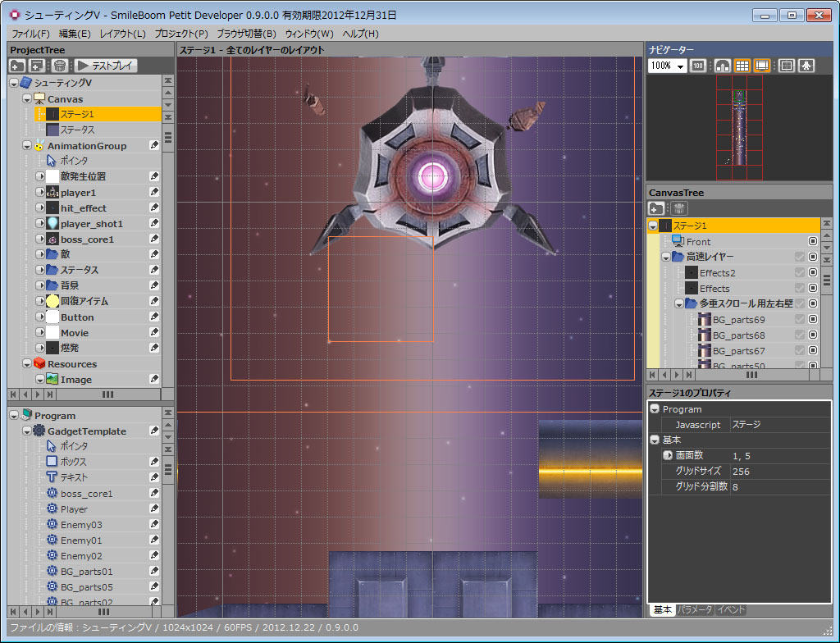The image size is (840, 643).
Task: Toggle the visibility checkbox for BG_parts69
Action: 800,320
